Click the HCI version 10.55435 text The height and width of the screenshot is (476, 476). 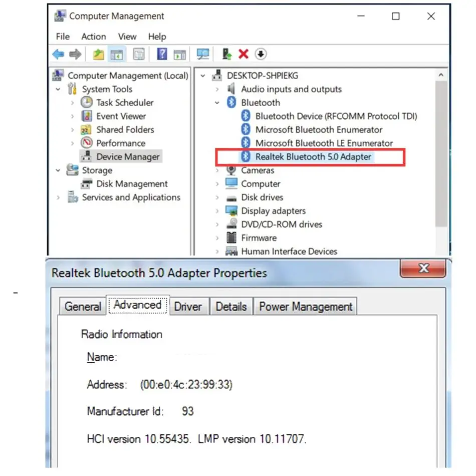(139, 439)
